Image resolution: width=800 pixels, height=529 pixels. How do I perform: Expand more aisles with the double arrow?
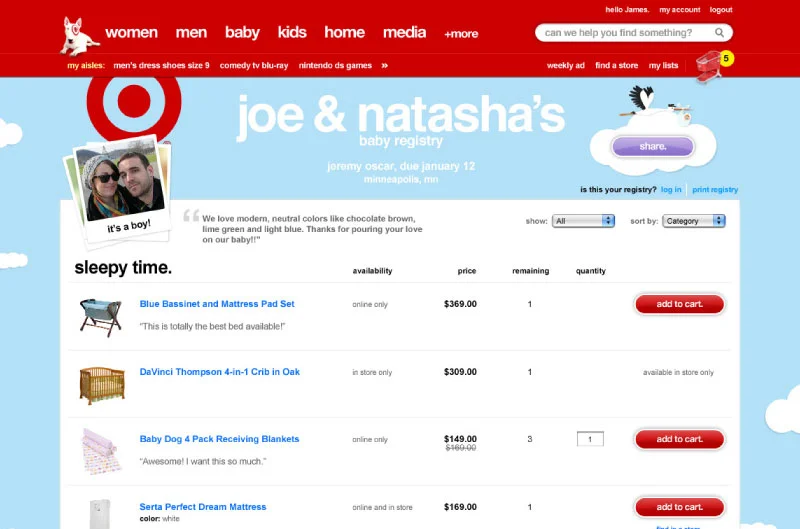[385, 65]
